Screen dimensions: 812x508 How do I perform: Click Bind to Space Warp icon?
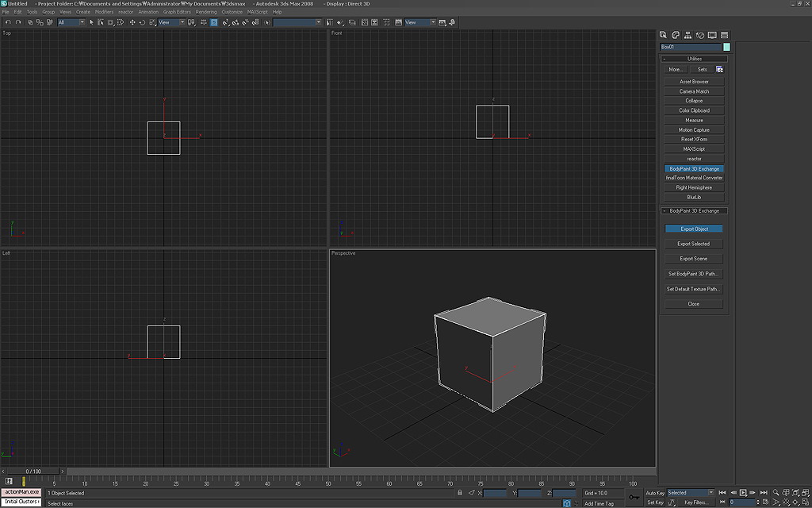coord(50,22)
